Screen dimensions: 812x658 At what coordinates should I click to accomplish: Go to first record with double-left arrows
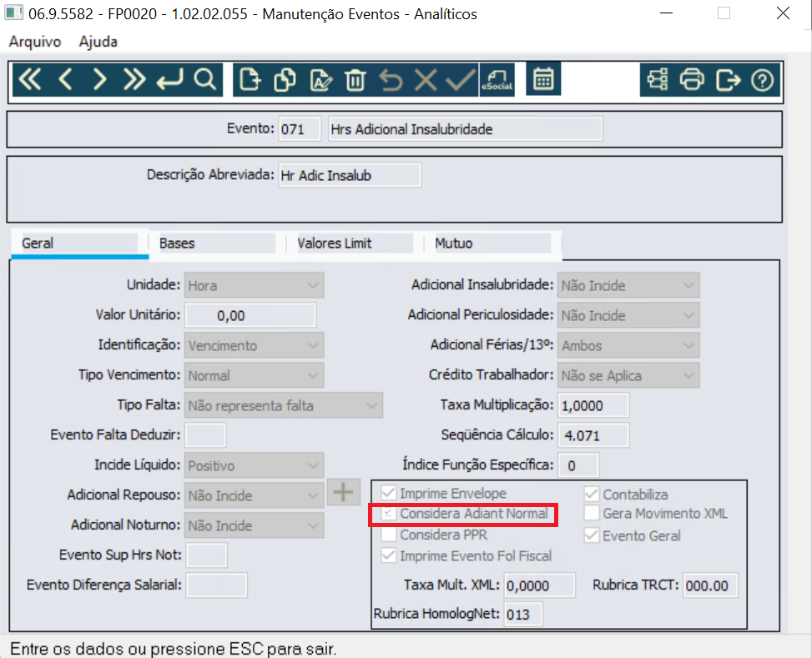coord(29,80)
